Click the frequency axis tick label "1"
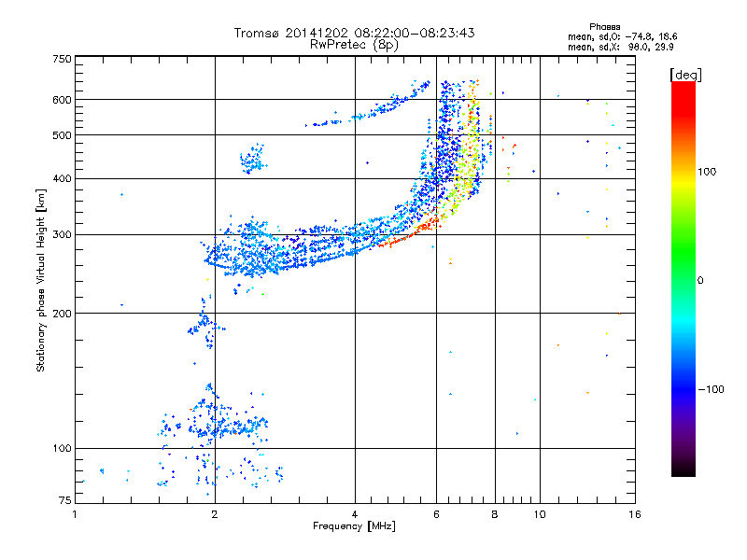The width and height of the screenshot is (747, 560). pyautogui.click(x=75, y=514)
